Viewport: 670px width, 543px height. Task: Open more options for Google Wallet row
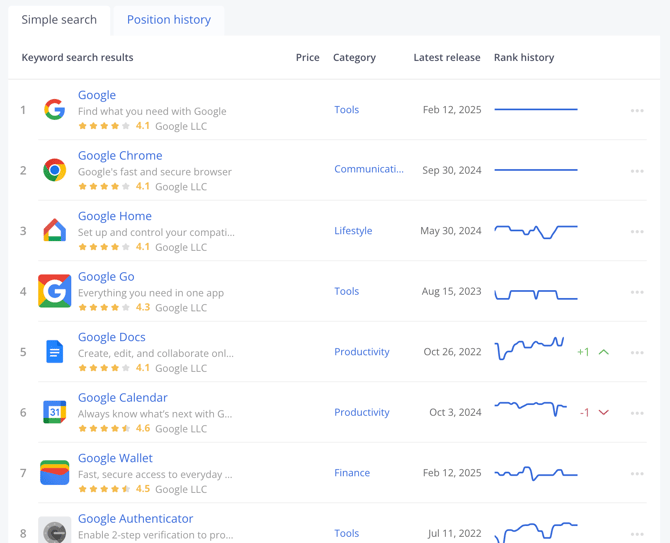[x=637, y=474]
